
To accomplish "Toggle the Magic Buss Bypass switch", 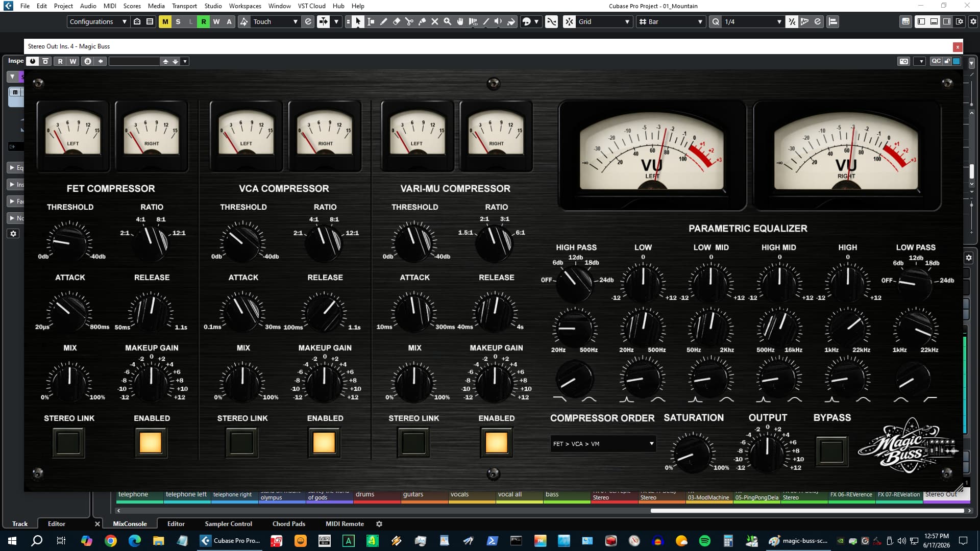I will click(x=831, y=451).
